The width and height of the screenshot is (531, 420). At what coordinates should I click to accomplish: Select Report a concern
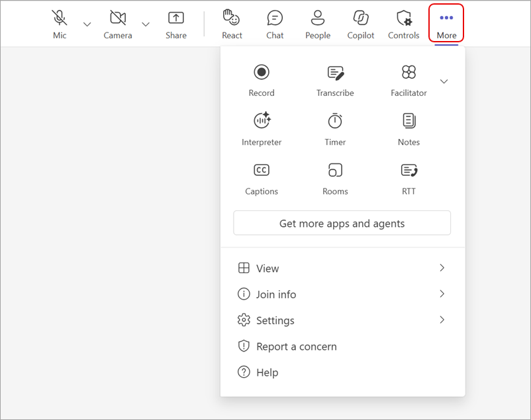click(342, 346)
